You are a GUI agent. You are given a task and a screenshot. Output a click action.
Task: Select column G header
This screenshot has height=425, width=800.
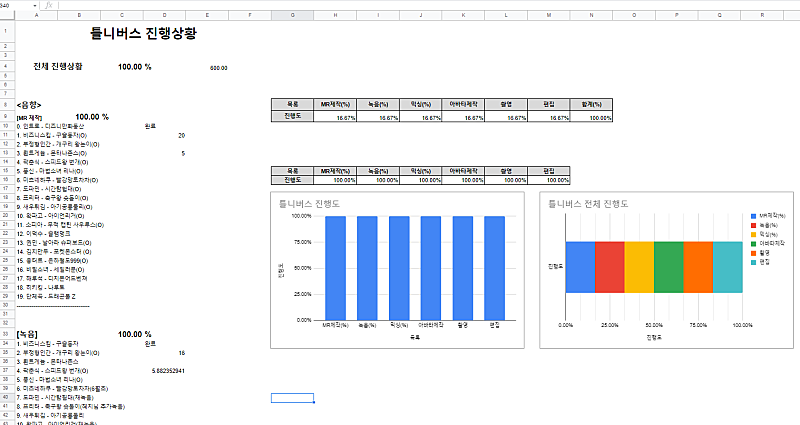coord(291,16)
